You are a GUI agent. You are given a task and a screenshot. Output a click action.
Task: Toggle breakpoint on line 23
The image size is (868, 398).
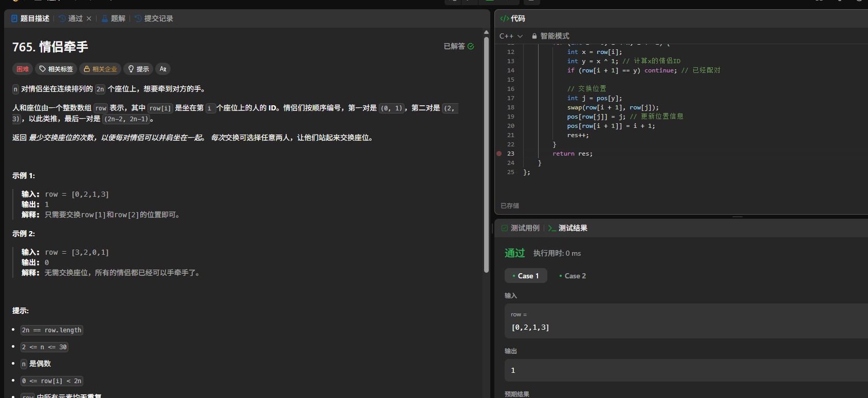499,154
